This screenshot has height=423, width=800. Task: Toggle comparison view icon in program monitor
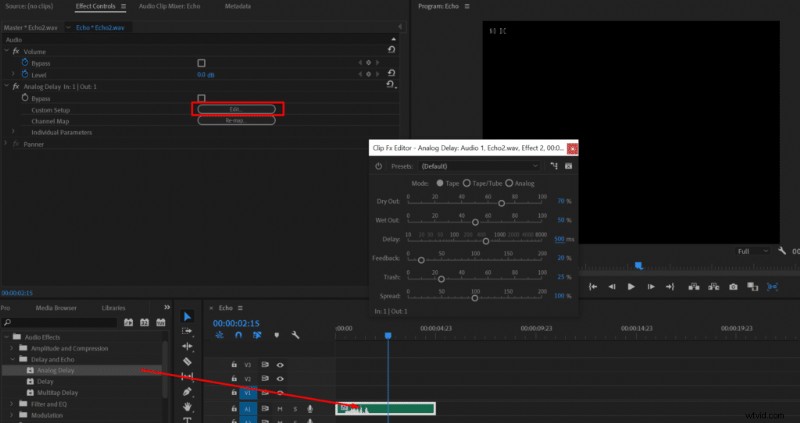753,287
